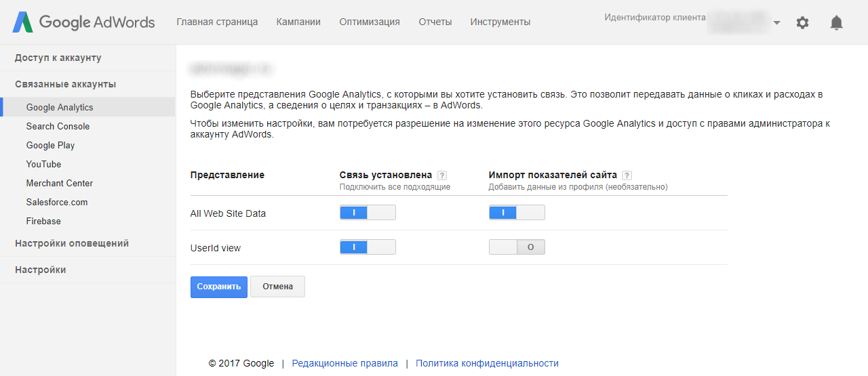Click Идентификатор клиента label
Image resolution: width=868 pixels, height=376 pixels.
[x=655, y=18]
